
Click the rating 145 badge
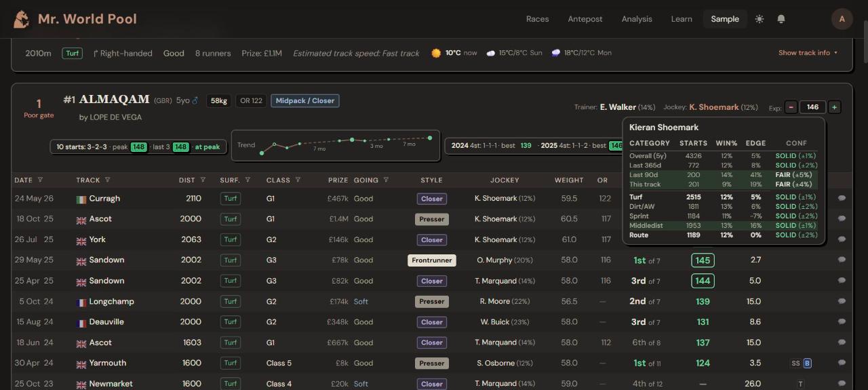703,260
